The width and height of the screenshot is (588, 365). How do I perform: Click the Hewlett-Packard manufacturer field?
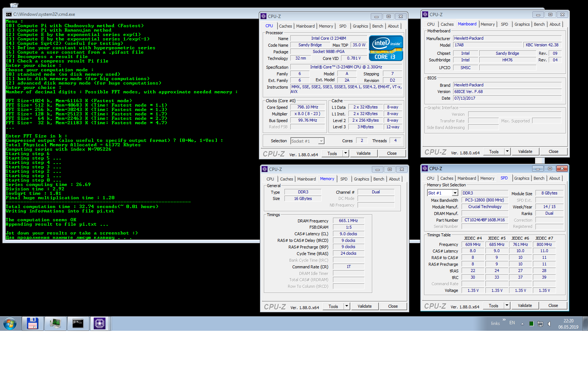click(x=507, y=38)
